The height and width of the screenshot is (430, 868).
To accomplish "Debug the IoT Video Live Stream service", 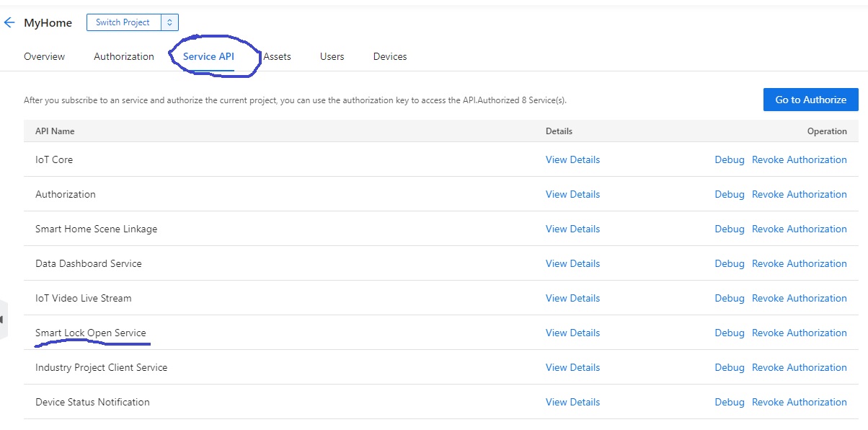I will (729, 298).
